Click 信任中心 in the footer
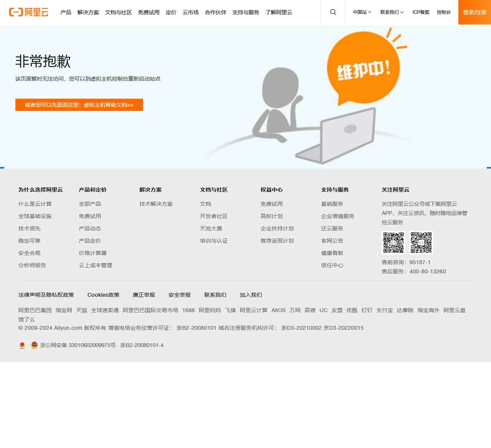 point(332,265)
